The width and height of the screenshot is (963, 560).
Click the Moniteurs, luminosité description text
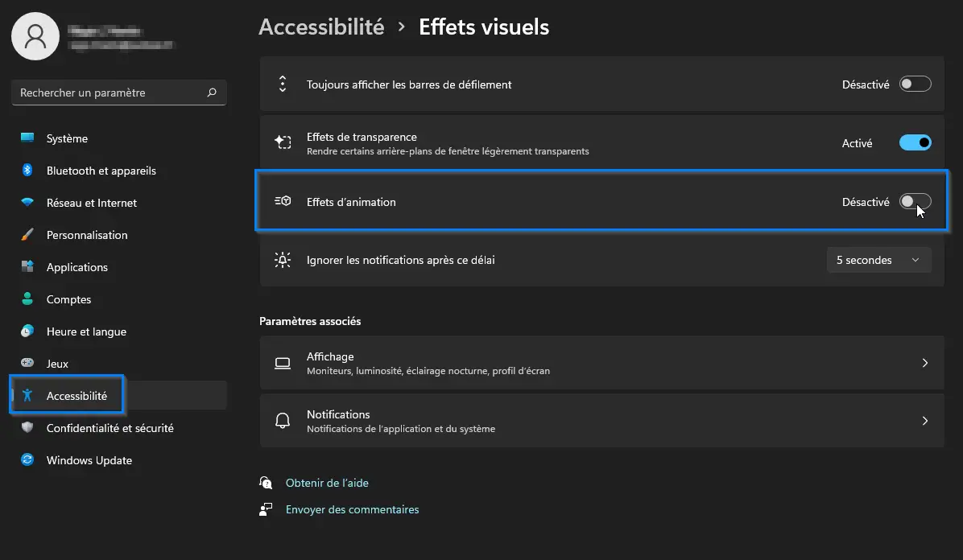click(428, 371)
